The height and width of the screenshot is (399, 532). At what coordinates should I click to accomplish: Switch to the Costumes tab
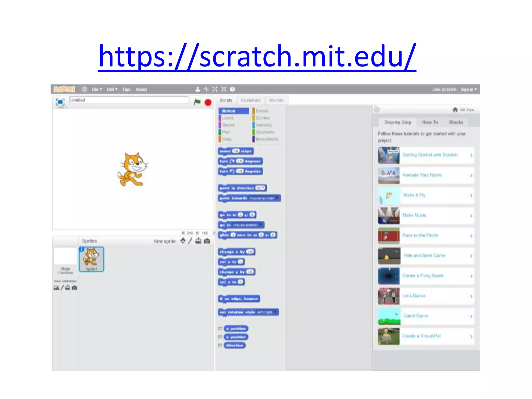[250, 100]
